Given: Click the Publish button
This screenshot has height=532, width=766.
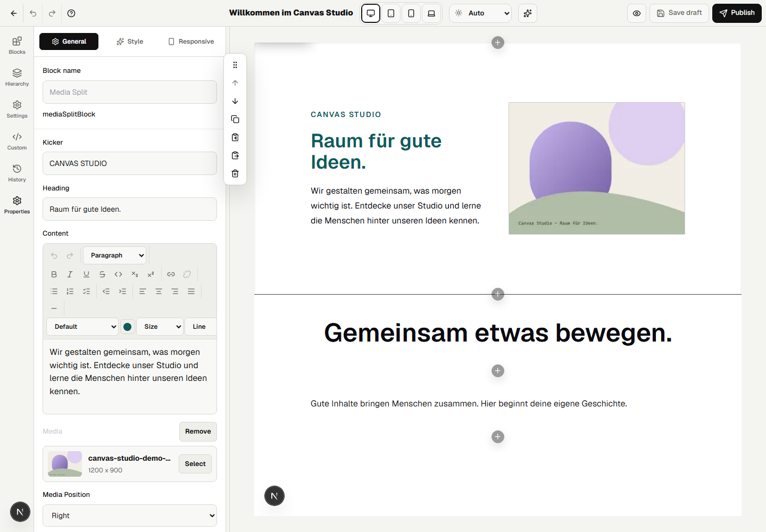Looking at the screenshot, I should point(737,13).
